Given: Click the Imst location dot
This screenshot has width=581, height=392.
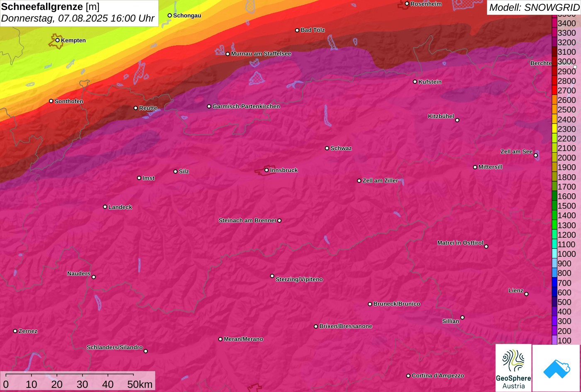Looking at the screenshot, I should pyautogui.click(x=139, y=178).
